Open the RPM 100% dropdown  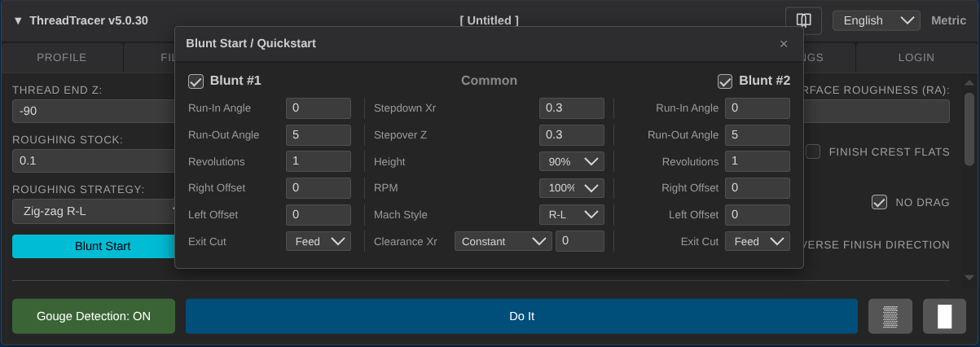572,187
